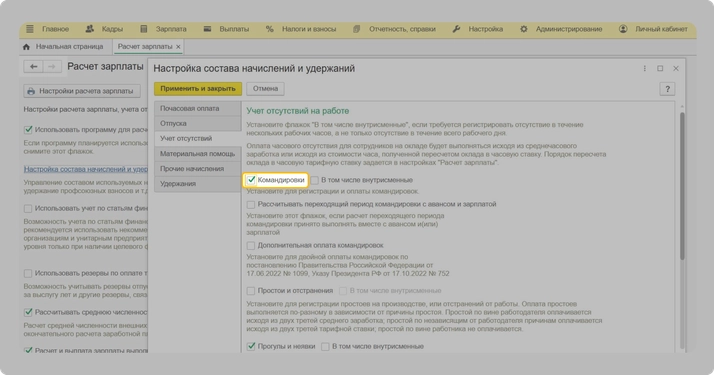The width and height of the screenshot is (714, 375).
Task: Switch to Расчет зарплаты tab
Action: point(145,46)
